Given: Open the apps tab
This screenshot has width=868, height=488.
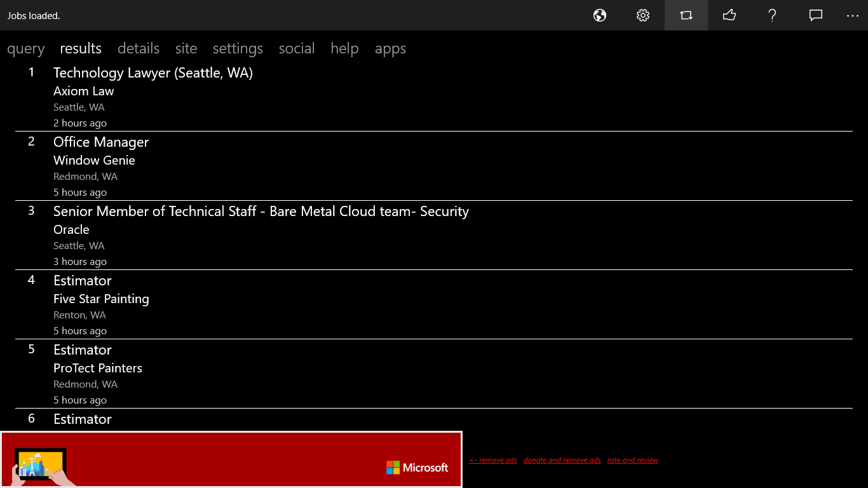Looking at the screenshot, I should 390,49.
